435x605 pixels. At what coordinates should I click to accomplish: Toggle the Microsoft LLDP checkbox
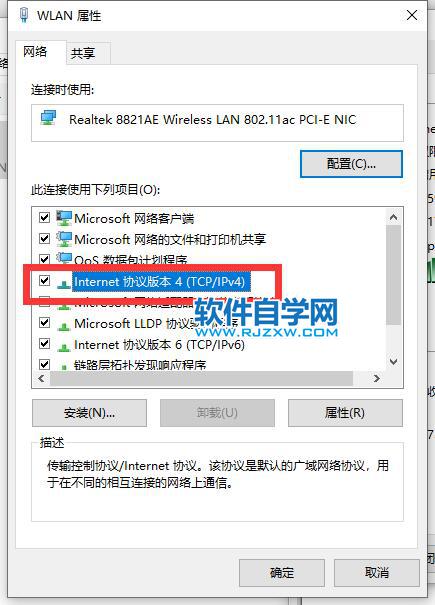[x=45, y=322]
